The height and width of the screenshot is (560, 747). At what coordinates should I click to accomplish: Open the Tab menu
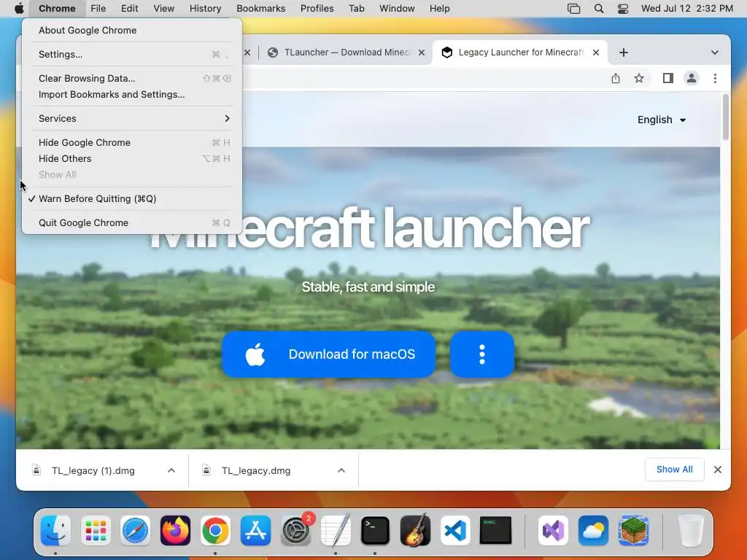[356, 9]
